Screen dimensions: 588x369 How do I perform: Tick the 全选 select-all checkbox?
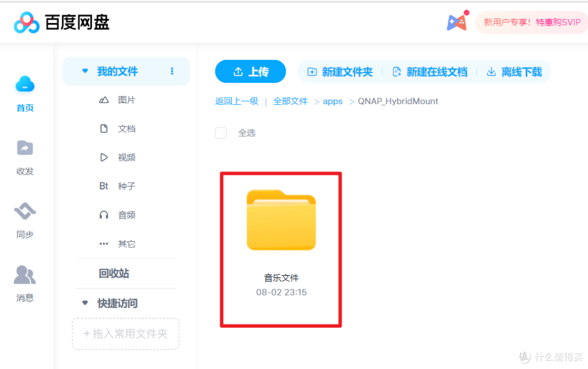click(x=221, y=133)
